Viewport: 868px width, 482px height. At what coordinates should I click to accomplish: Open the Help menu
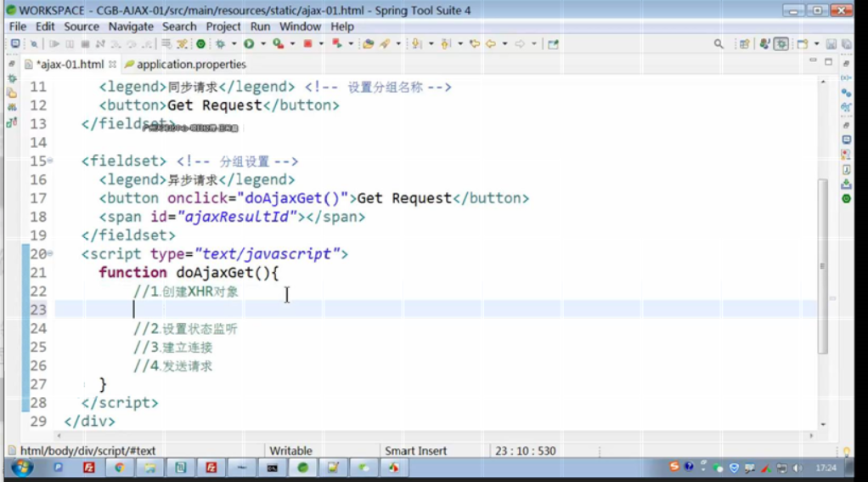pos(342,26)
